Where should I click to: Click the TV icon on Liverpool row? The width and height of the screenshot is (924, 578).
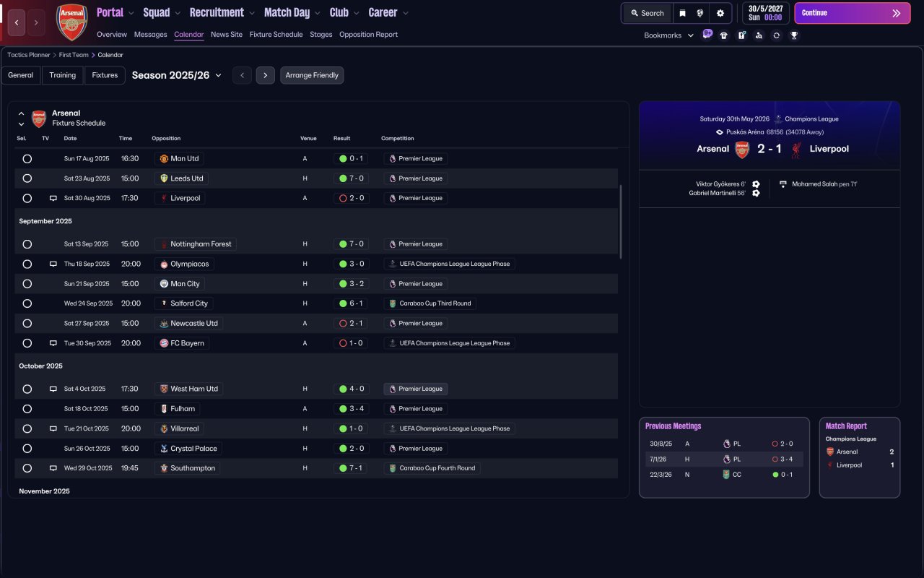tap(53, 198)
